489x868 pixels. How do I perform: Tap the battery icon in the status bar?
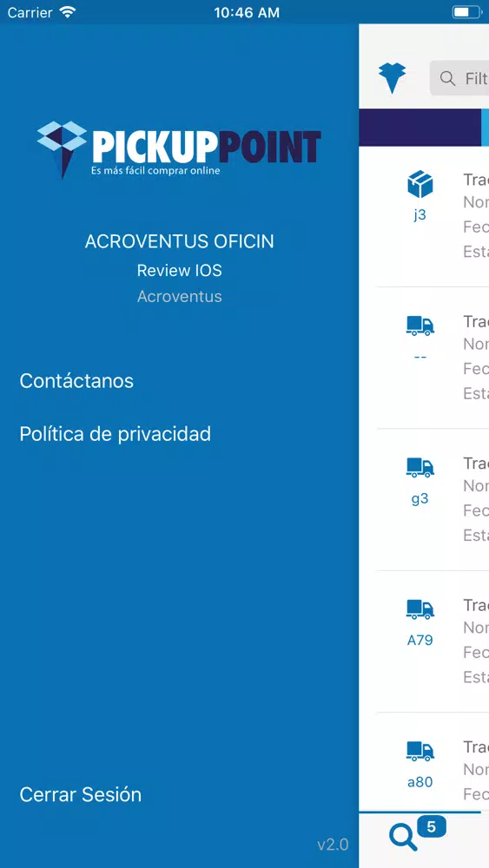pyautogui.click(x=466, y=12)
